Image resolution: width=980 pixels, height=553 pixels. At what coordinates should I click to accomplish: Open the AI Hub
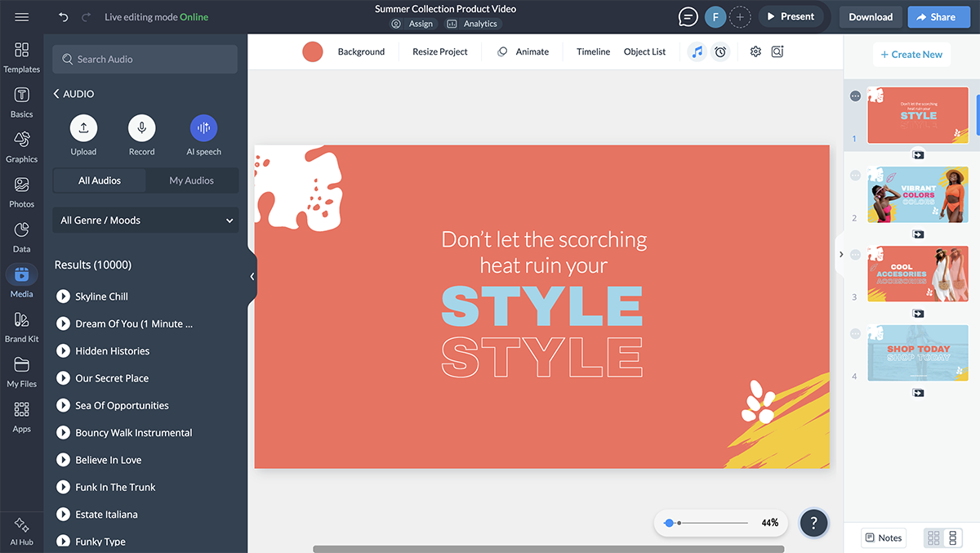22,531
